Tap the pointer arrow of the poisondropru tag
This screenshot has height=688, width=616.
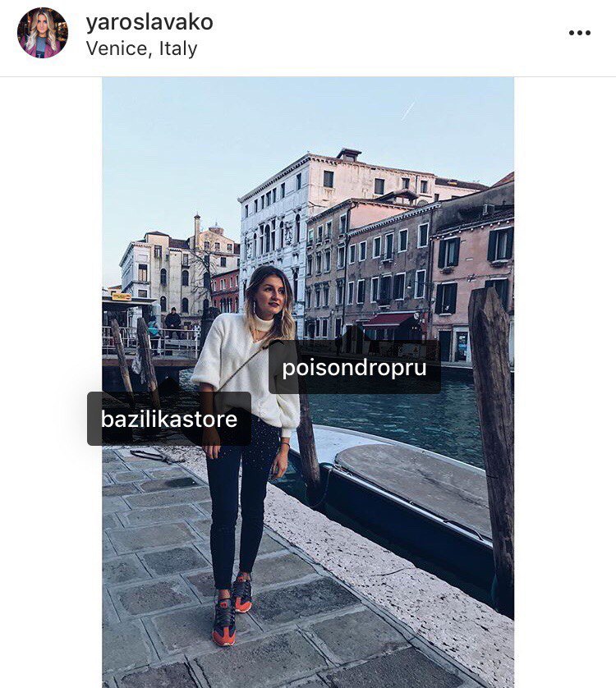click(276, 340)
